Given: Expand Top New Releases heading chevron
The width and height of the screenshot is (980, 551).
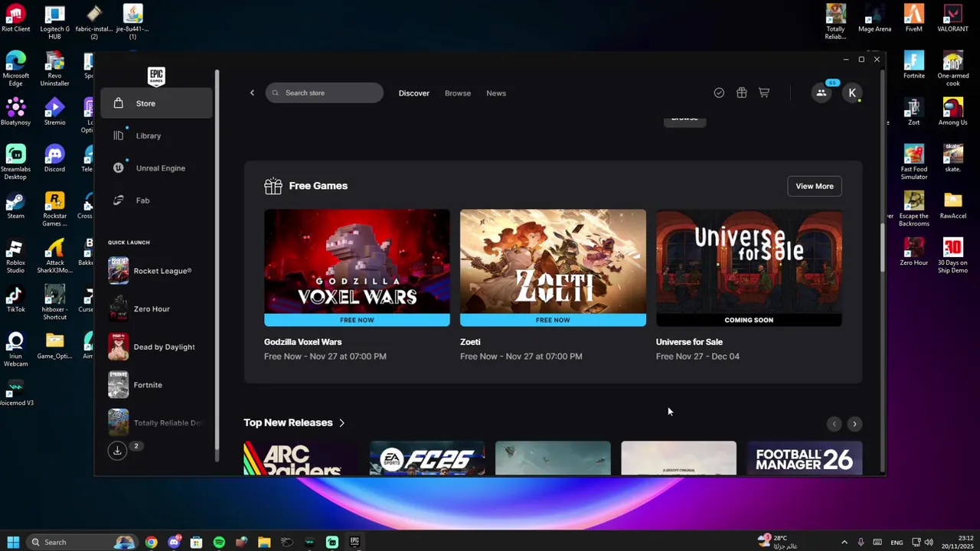Looking at the screenshot, I should 341,422.
